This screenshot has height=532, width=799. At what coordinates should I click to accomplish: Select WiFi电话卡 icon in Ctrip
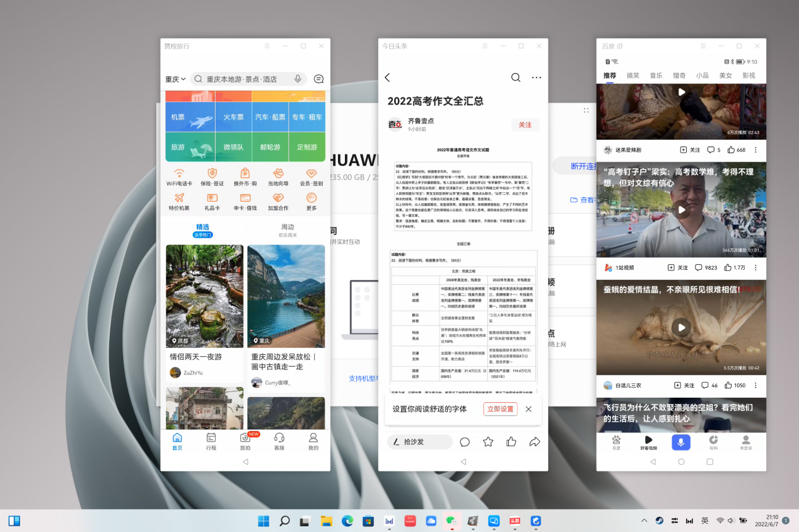click(x=179, y=177)
